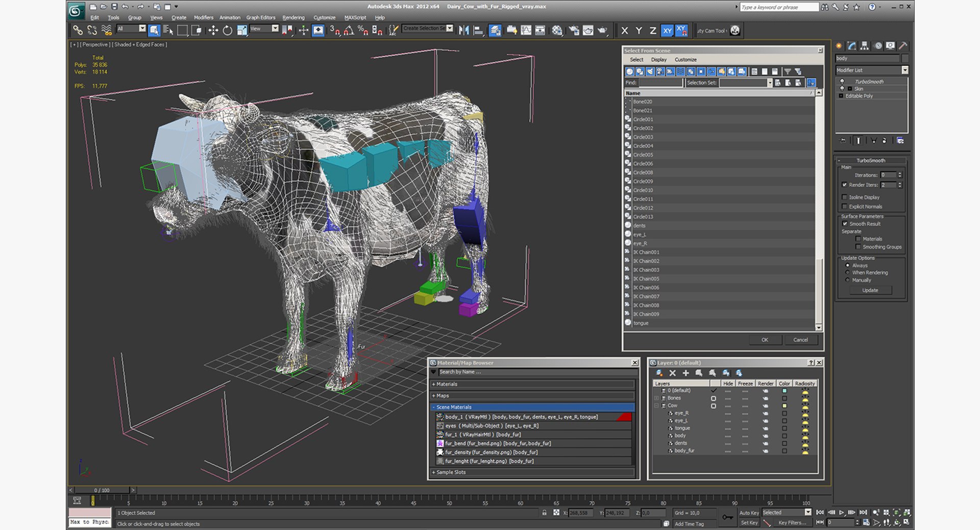Toggle the Smooth Result checkbox
The height and width of the screenshot is (530, 980).
(x=844, y=224)
